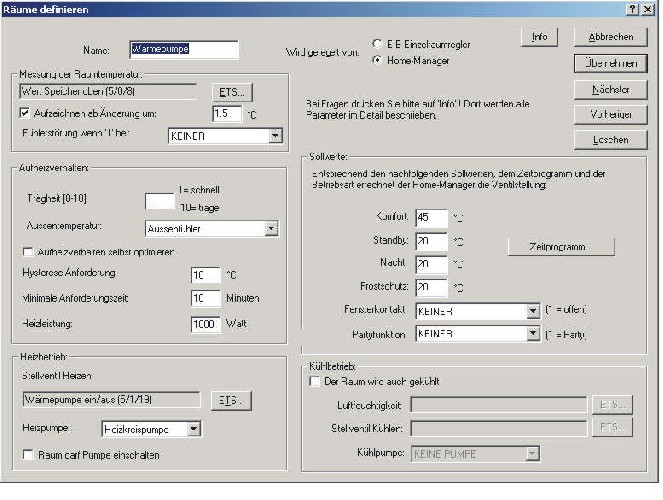Image resolution: width=663 pixels, height=500 pixels.
Task: Check 'Raum darf Pumpe einschalten'
Action: (27, 455)
